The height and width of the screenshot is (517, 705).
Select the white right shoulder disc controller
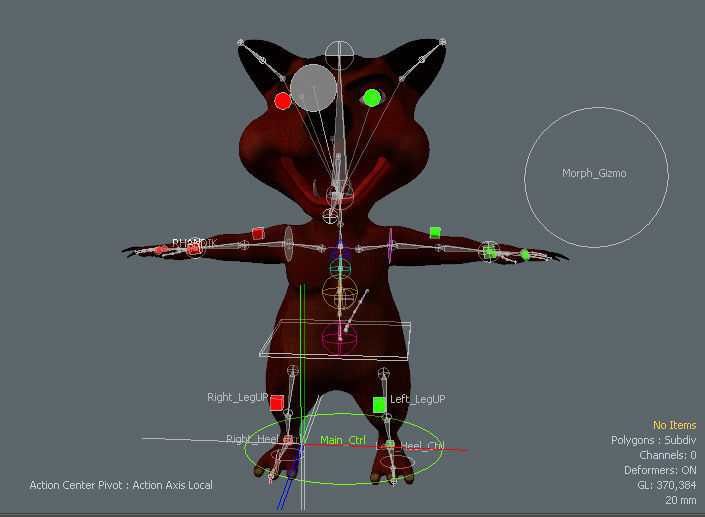click(x=288, y=244)
